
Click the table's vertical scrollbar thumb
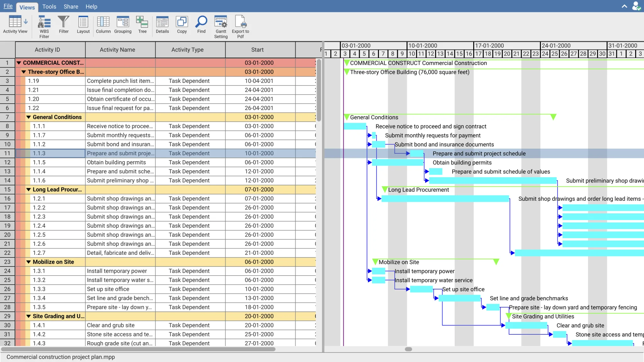[x=319, y=90]
